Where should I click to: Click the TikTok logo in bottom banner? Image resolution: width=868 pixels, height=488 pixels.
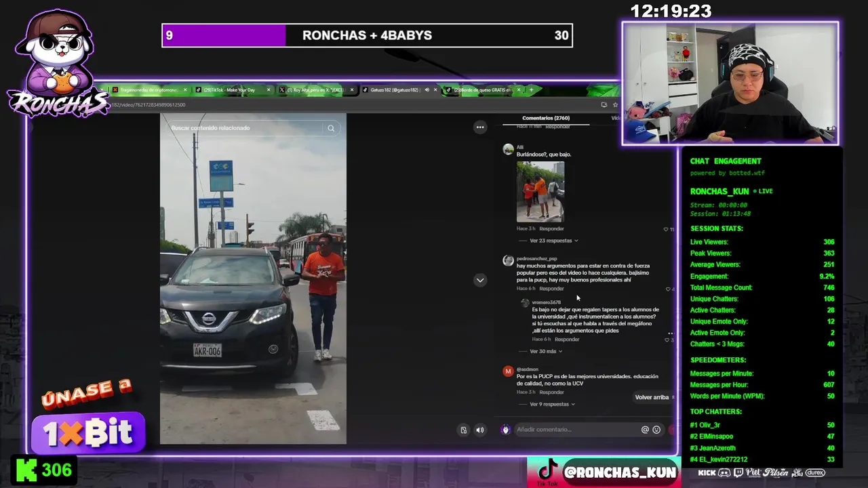click(547, 470)
